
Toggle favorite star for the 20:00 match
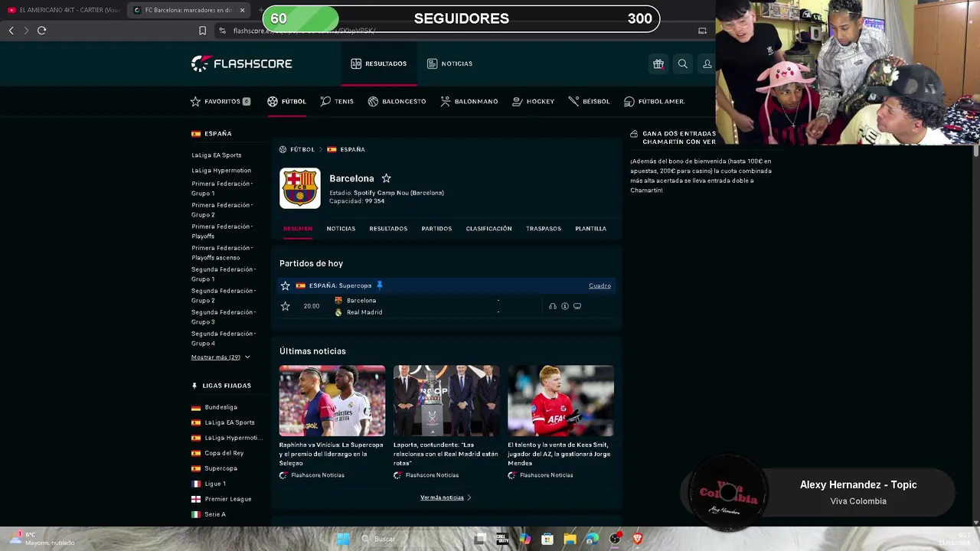click(x=286, y=306)
